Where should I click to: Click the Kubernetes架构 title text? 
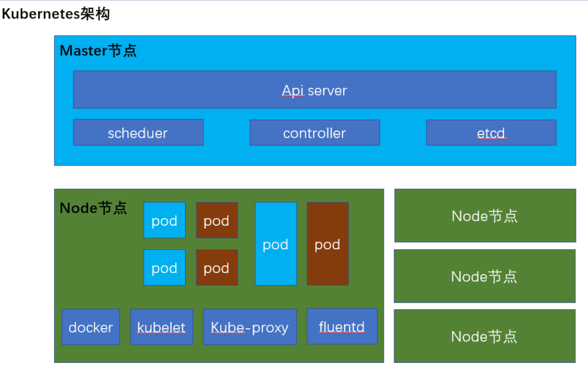[x=56, y=14]
